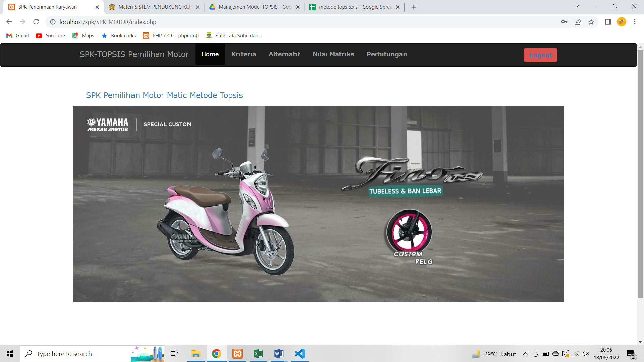Reload the SPK_MOTOR page
The image size is (644, 362).
click(36, 22)
